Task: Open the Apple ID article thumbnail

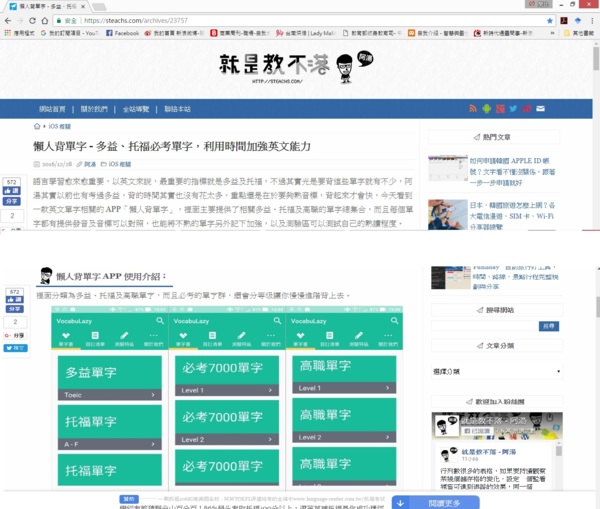Action: (x=447, y=168)
